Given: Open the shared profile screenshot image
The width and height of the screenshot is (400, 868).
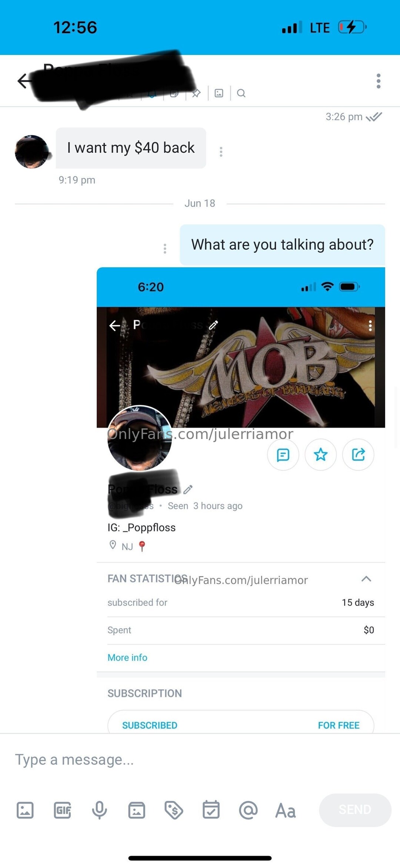Looking at the screenshot, I should (241, 500).
